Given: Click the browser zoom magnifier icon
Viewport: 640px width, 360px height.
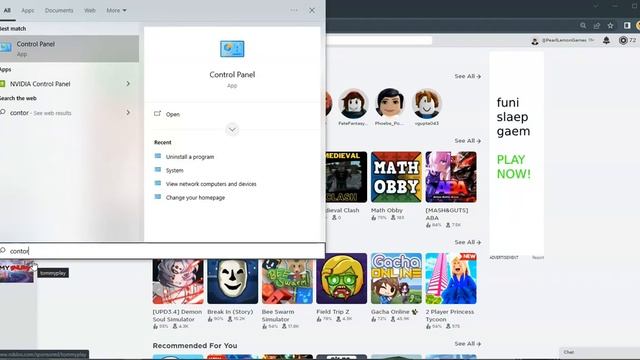Looking at the screenshot, I should [583, 26].
